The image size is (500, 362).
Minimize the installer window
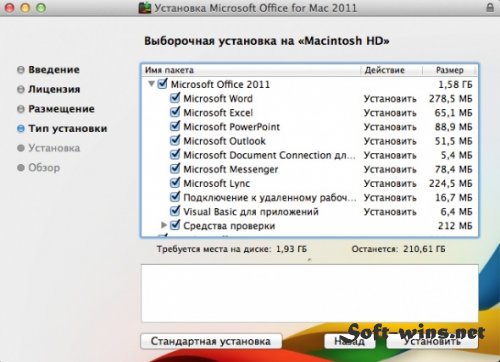(x=25, y=8)
